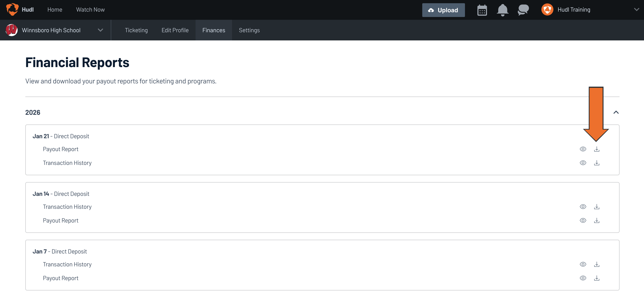644x301 pixels.
Task: Download the Jan 14 Transaction History
Action: tap(597, 207)
